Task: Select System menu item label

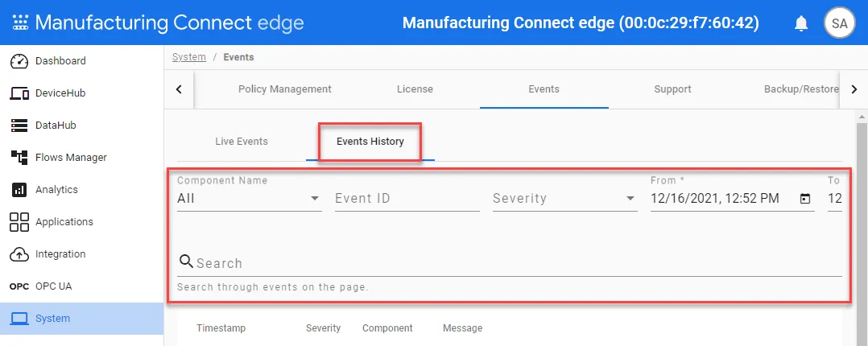Action: [x=52, y=319]
